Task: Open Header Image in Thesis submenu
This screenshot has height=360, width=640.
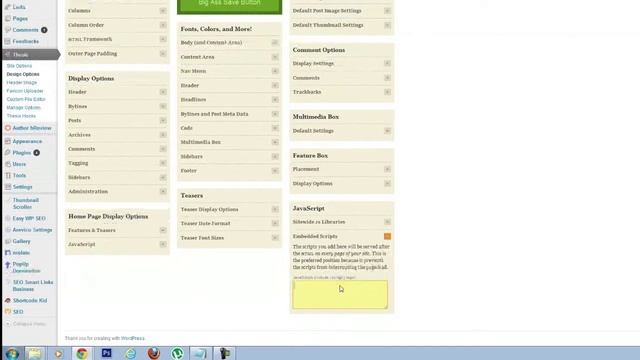Action: (x=22, y=82)
